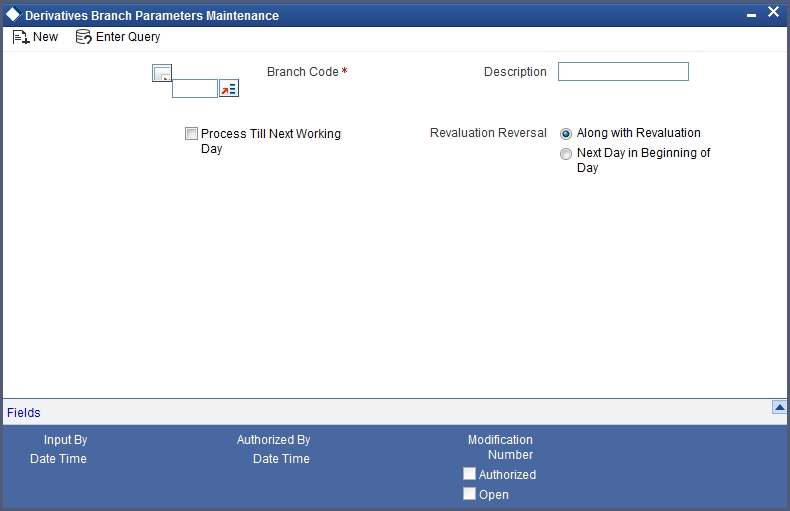Click the Authorized By label
Image resolution: width=790 pixels, height=511 pixels.
(x=274, y=440)
